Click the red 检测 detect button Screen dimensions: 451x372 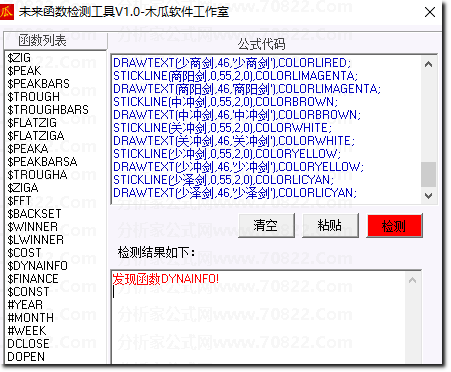click(395, 226)
